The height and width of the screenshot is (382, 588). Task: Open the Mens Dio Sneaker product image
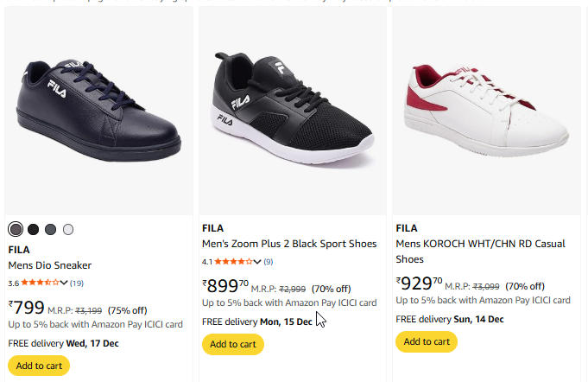pos(98,108)
